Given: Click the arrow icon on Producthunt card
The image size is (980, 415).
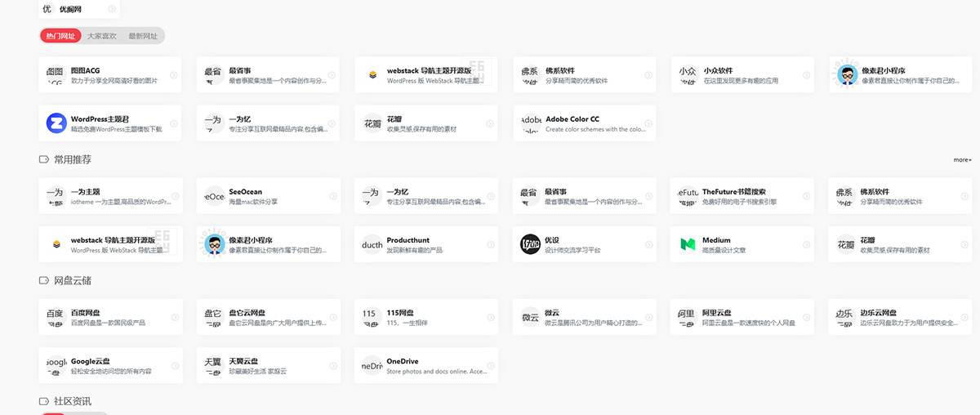Looking at the screenshot, I should click(x=490, y=244).
